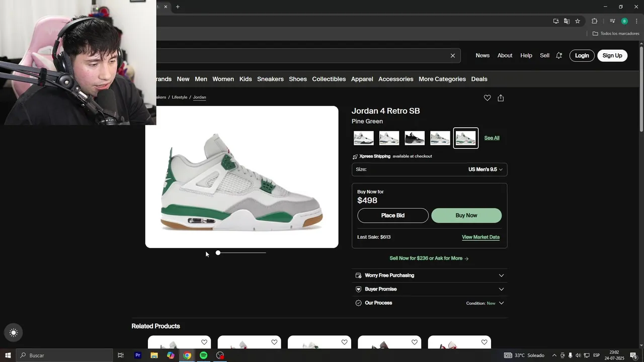Expand the Worry Free Purchasing section
This screenshot has height=362, width=644.
click(x=429, y=276)
